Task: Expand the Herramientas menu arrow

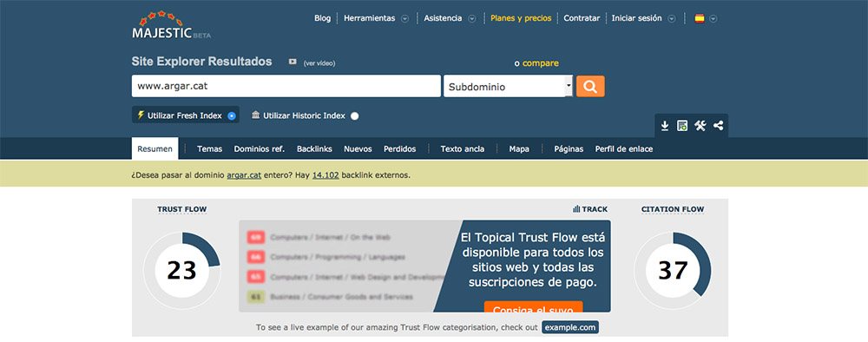Action: click(404, 18)
